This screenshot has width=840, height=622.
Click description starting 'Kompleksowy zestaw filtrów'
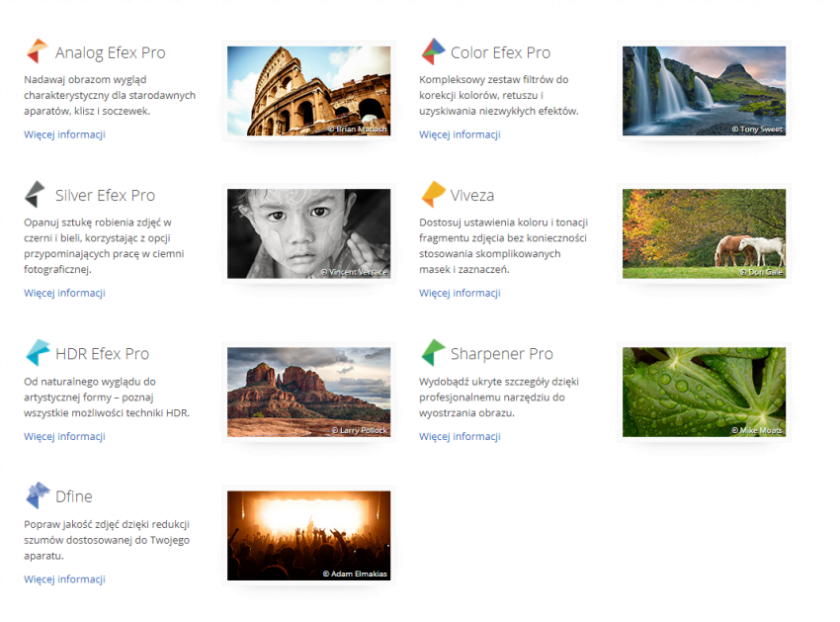tap(499, 96)
